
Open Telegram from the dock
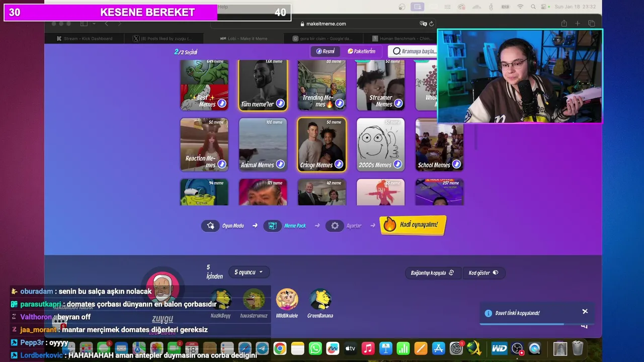pyautogui.click(x=262, y=348)
